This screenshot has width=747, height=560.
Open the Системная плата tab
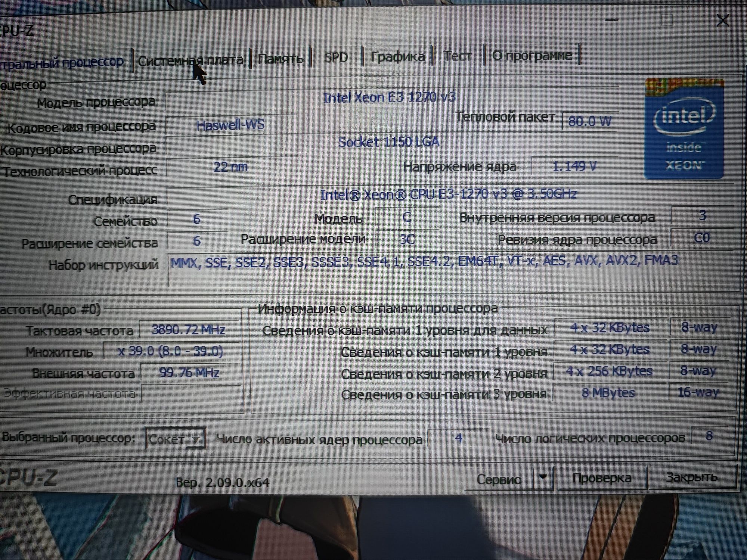190,60
